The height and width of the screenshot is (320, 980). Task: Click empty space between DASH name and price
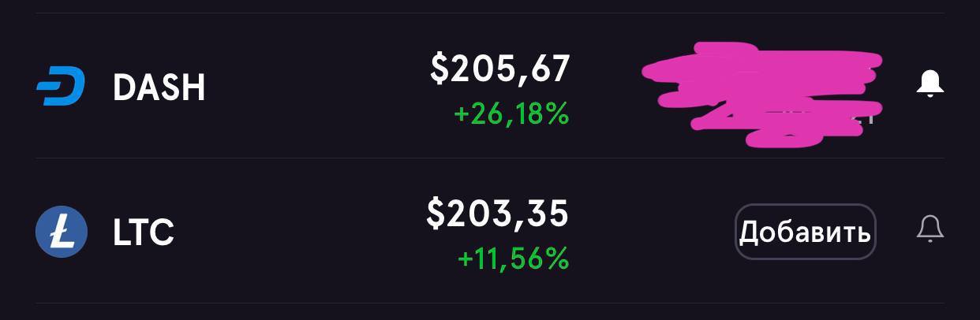[x=316, y=87]
